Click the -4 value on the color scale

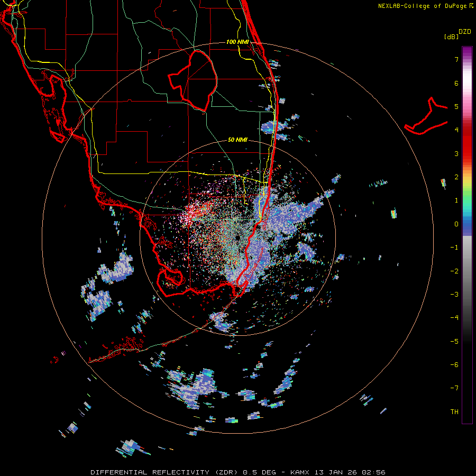point(454,318)
